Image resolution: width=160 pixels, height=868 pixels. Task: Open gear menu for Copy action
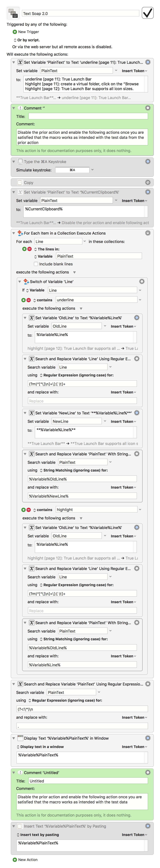coord(148,182)
